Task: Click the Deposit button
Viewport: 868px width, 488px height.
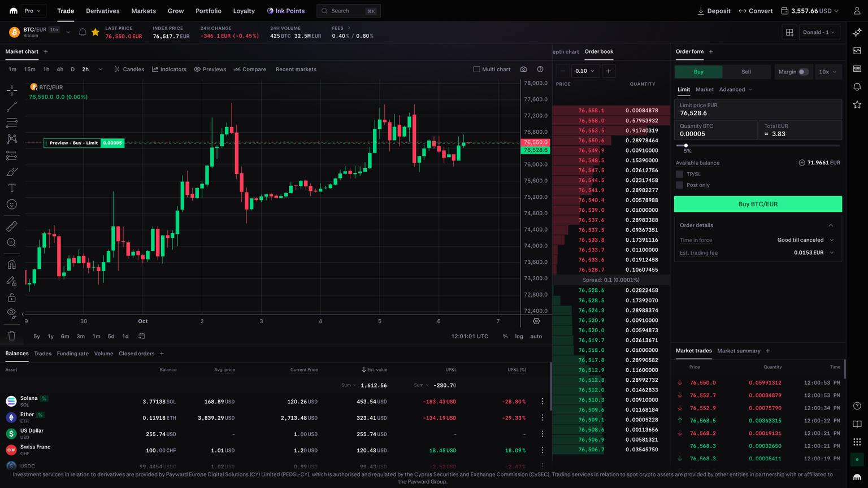Action: pyautogui.click(x=714, y=11)
